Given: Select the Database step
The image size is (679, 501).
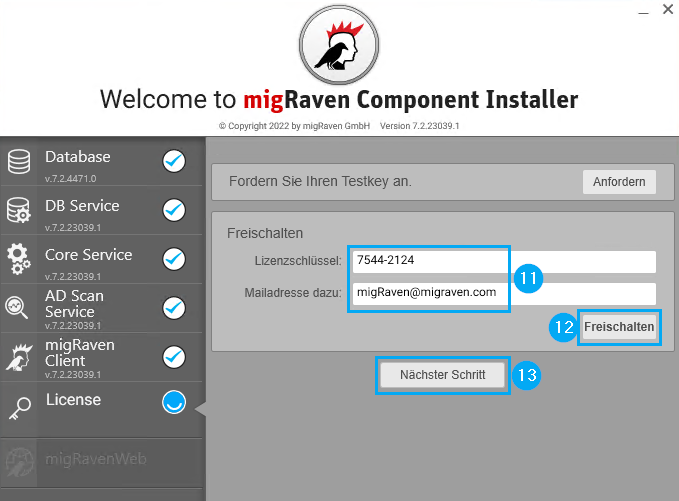Looking at the screenshot, I should tap(102, 162).
